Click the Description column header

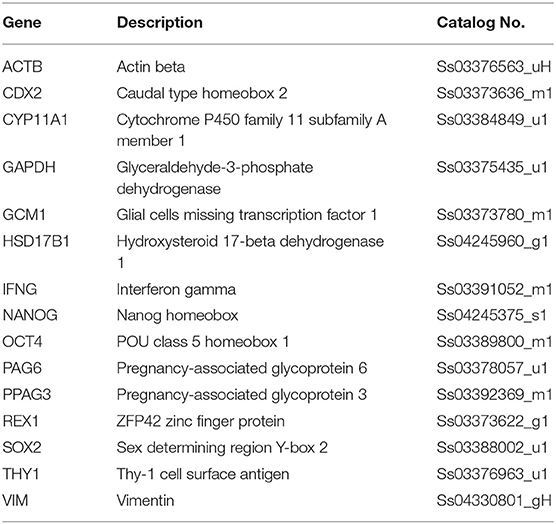point(160,23)
